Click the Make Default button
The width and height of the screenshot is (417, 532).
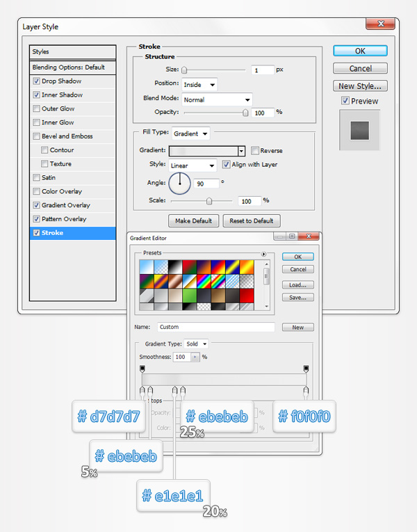(x=193, y=221)
